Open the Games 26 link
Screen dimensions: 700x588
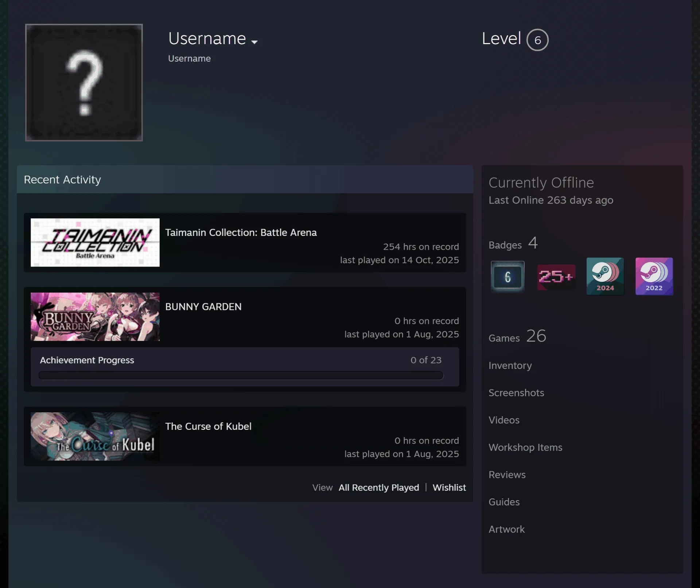[x=517, y=336]
